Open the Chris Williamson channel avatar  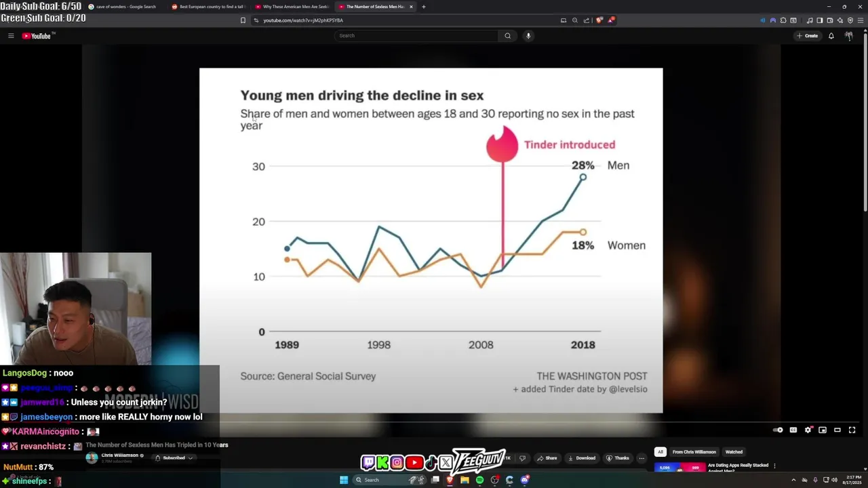[92, 458]
